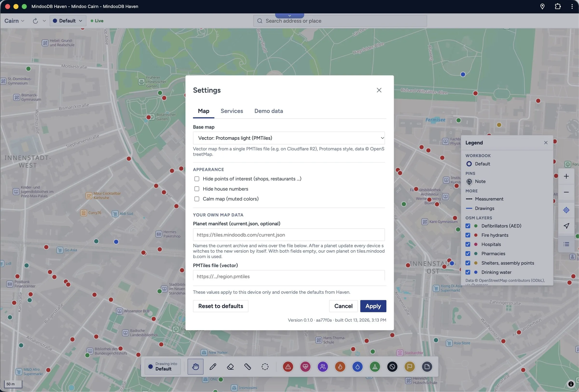This screenshot has height=392, width=579.
Task: Click the Default workbook entry in Legend
Action: 478,164
